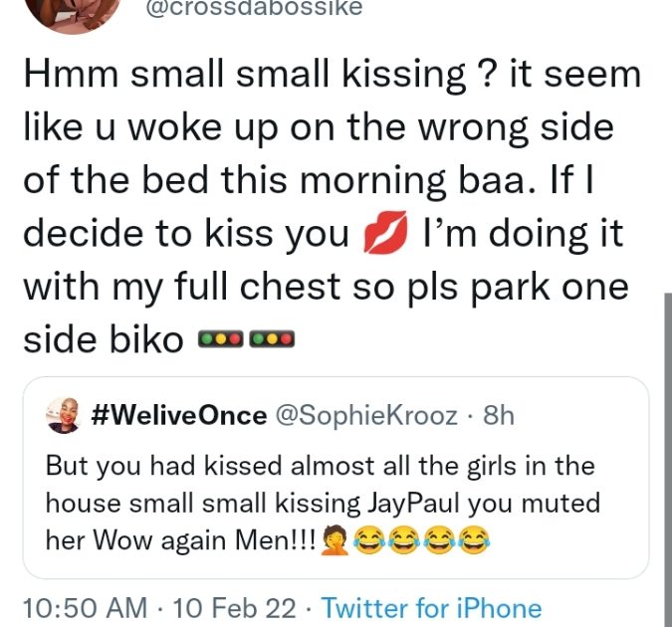
Task: Click the first traffic light emoji
Action: pyautogui.click(x=221, y=339)
